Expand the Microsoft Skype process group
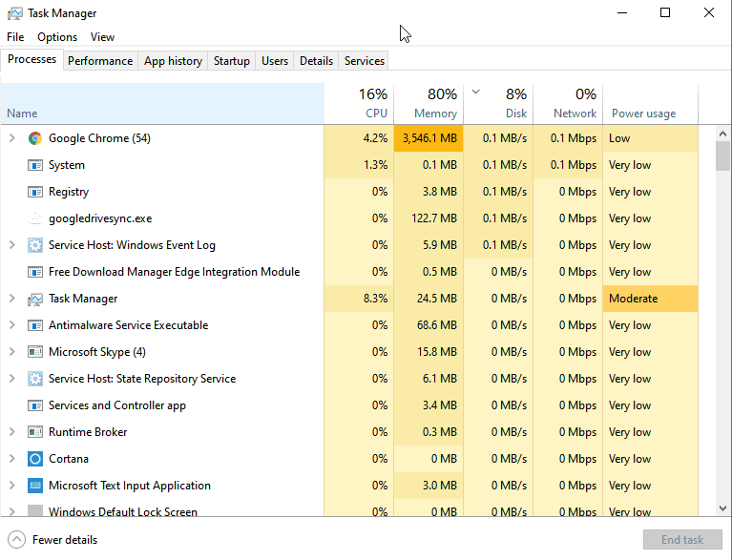 pyautogui.click(x=12, y=352)
